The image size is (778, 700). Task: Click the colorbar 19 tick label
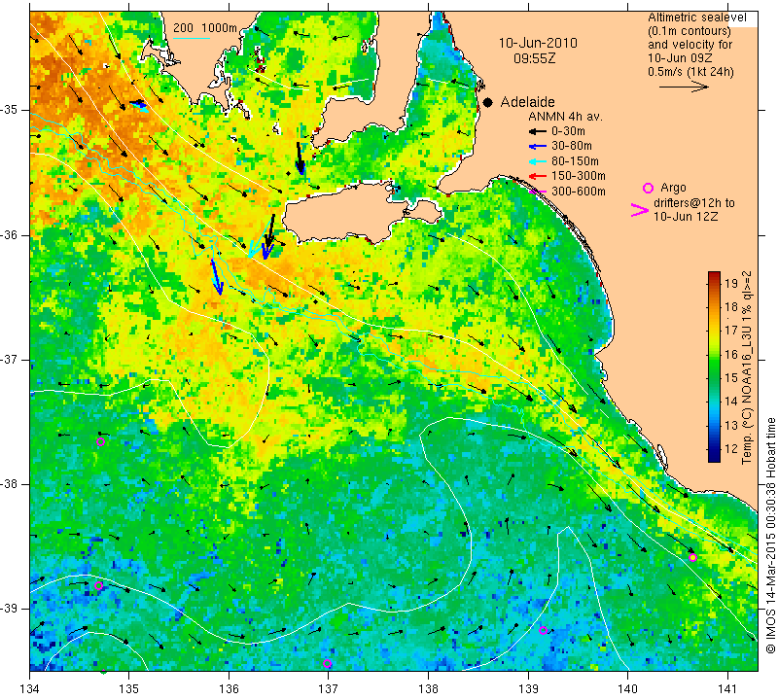[x=731, y=283]
